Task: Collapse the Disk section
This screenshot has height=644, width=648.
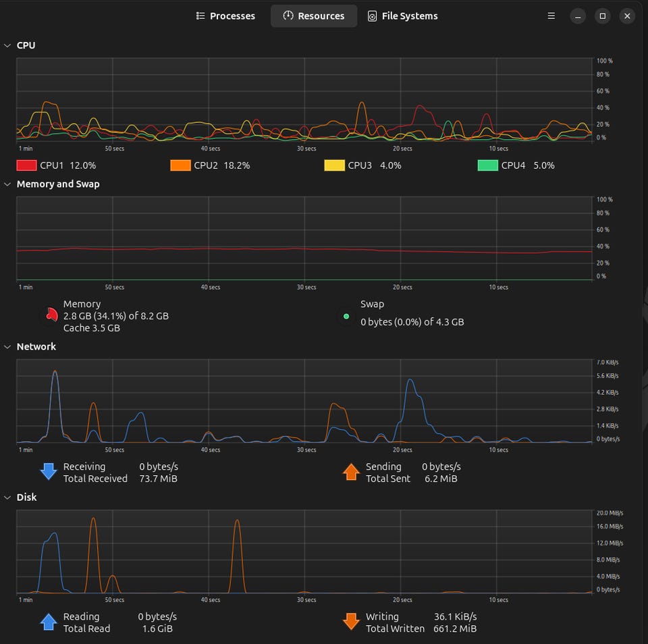Action: tap(7, 498)
